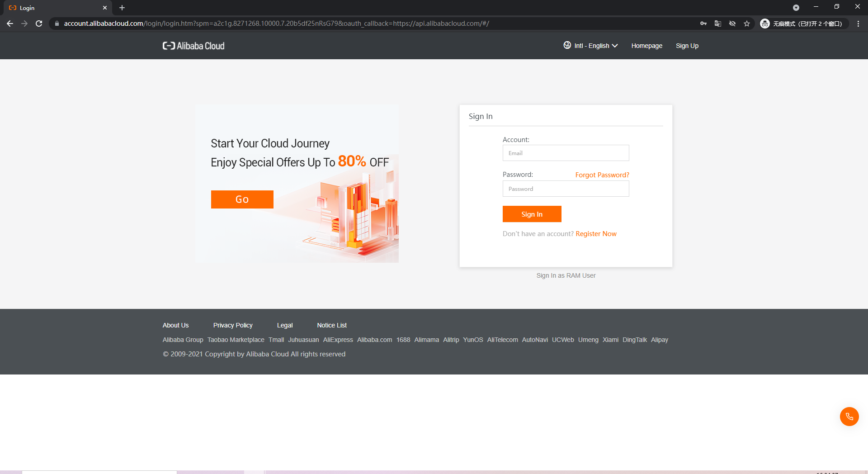Click Sign In as RAM User

point(566,275)
